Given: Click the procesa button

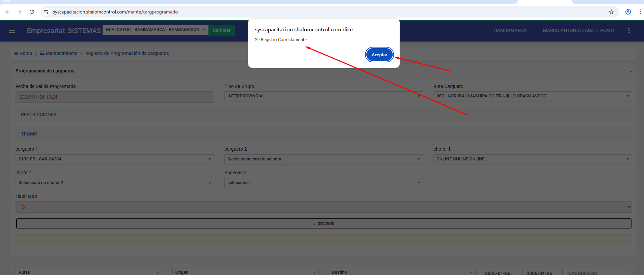Looking at the screenshot, I should [324, 223].
